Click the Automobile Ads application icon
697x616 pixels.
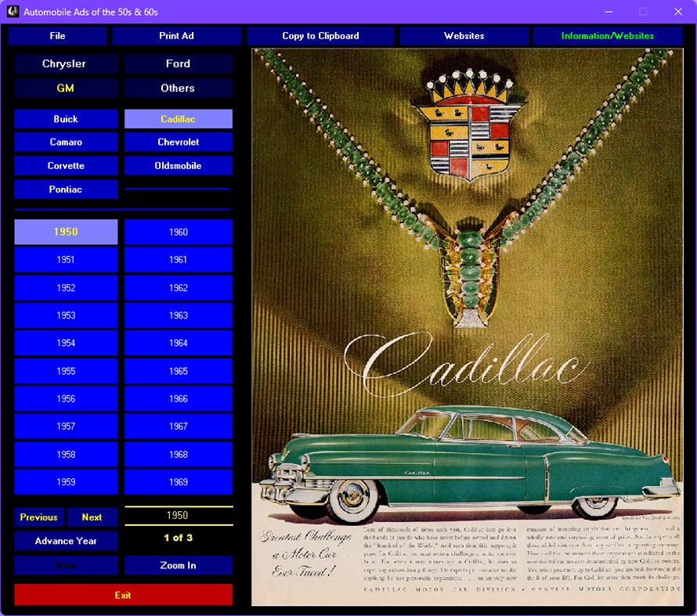pos(10,11)
